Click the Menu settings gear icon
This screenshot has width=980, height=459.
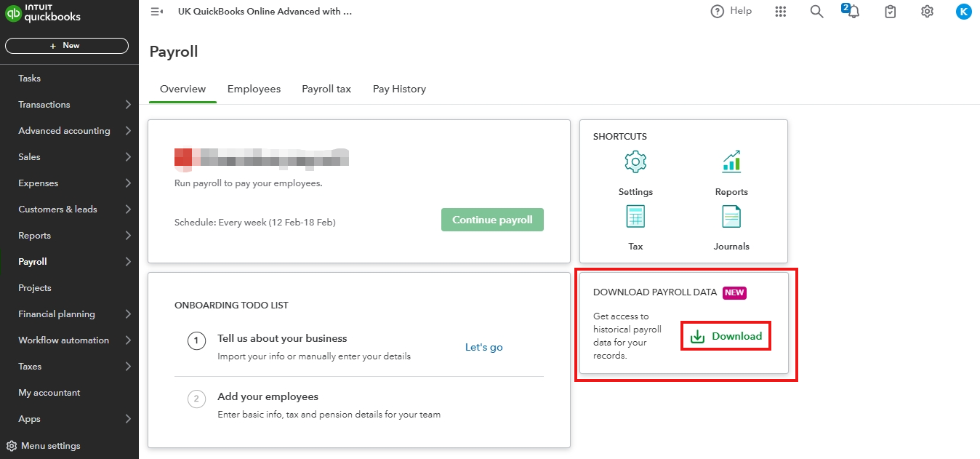click(12, 446)
